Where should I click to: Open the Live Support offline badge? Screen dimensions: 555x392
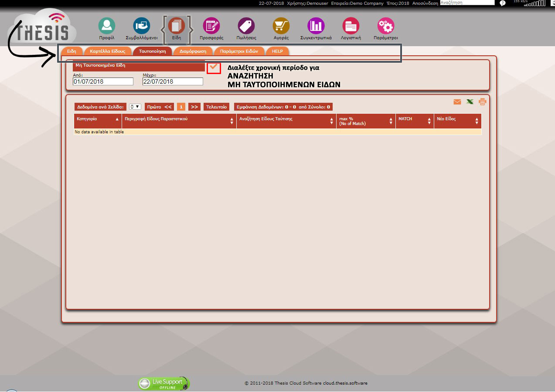pos(164,383)
